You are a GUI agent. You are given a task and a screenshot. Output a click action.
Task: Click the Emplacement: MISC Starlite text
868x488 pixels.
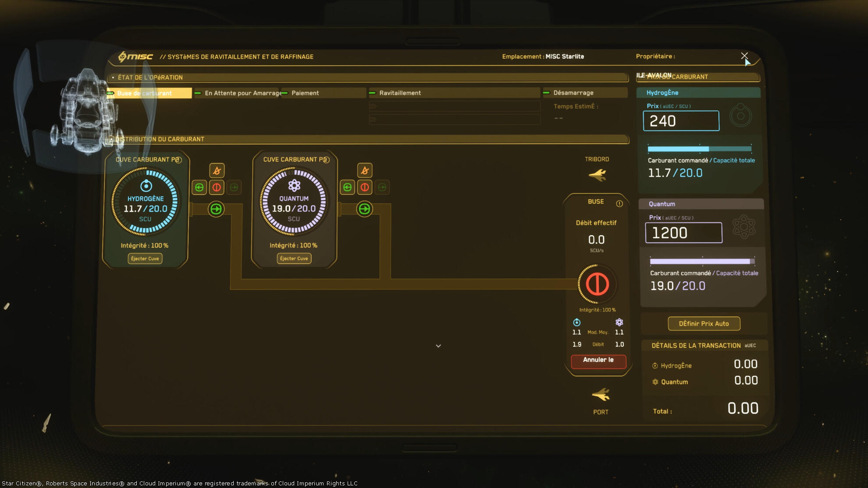pyautogui.click(x=543, y=57)
